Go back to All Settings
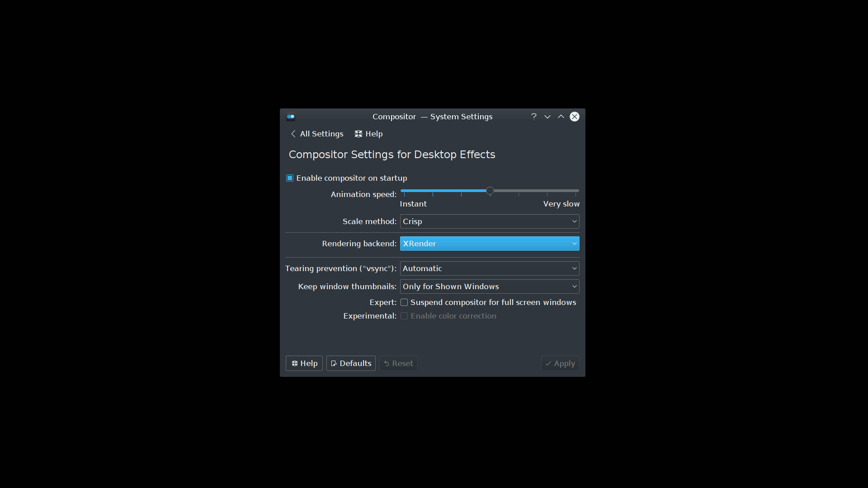Screen dimensions: 868x488 (x=317, y=134)
